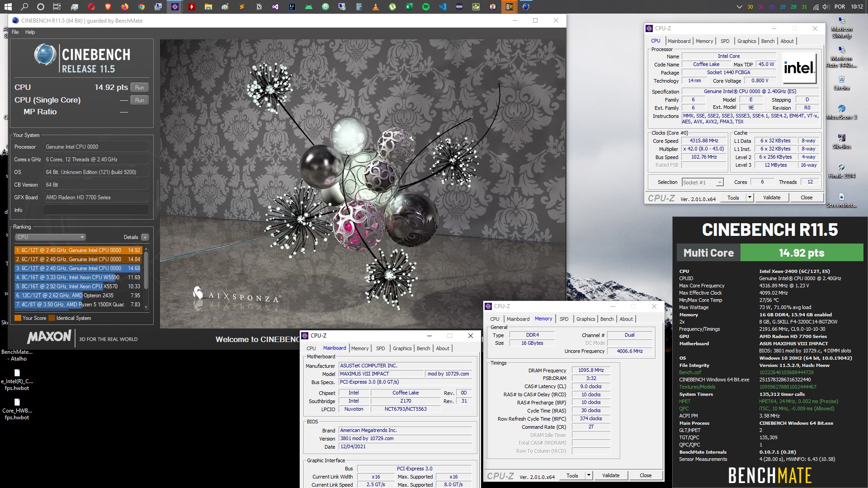
Task: Switch to BenchMate via BM taskbar icon
Action: pos(509,7)
